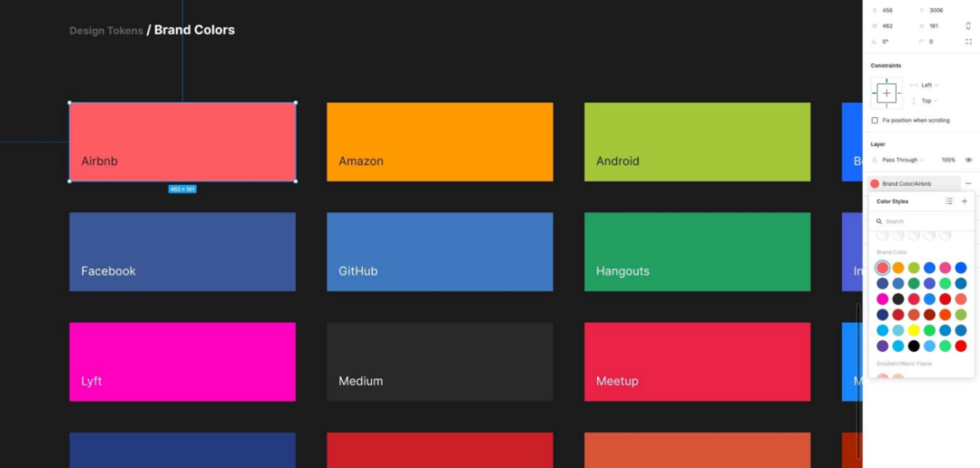Click the Search field in Color Styles
Screen dimensions: 980x468
[921, 221]
